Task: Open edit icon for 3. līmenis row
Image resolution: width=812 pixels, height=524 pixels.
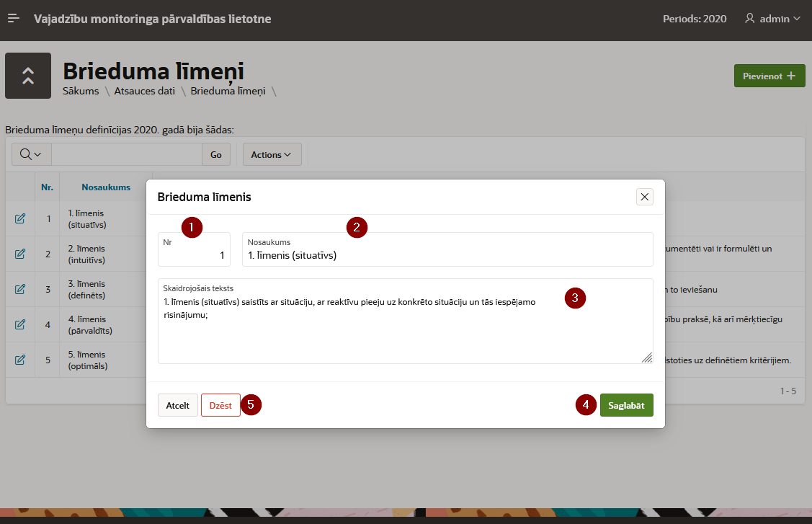Action: (20, 289)
